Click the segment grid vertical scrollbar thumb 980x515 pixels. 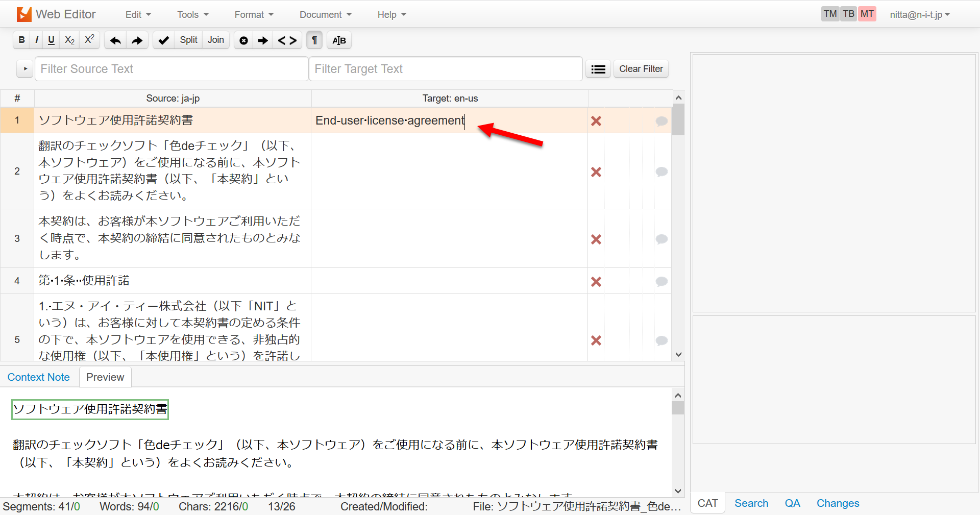click(678, 120)
